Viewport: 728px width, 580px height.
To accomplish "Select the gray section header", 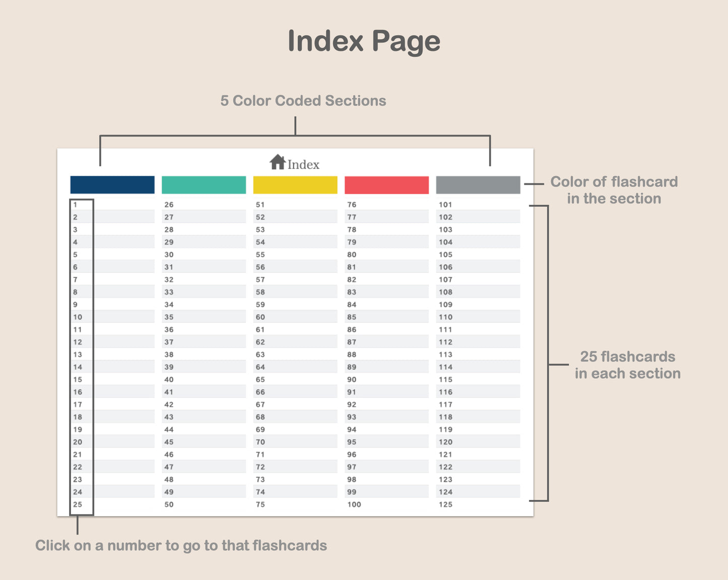I will click(478, 185).
